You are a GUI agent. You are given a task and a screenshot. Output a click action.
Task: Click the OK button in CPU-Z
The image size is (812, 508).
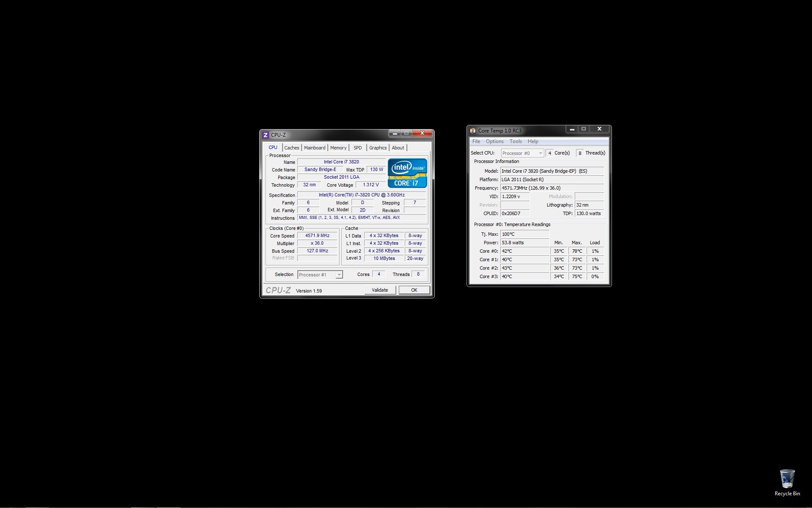[x=414, y=290]
